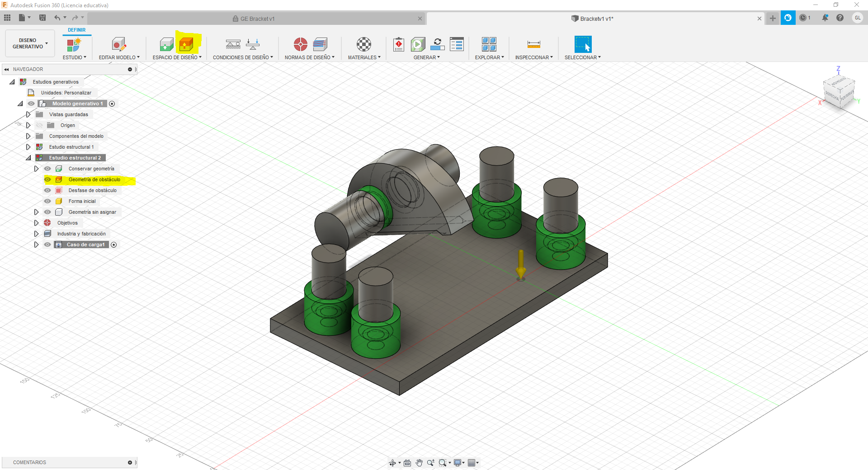Activate the Select tool icon
This screenshot has height=470, width=868.
tap(583, 44)
